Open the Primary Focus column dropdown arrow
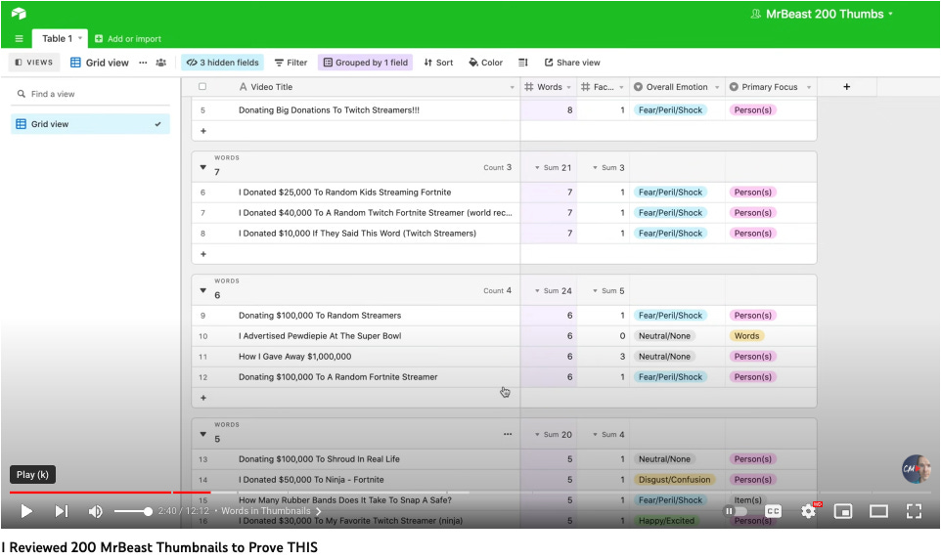Screen dimensions: 941x560 click(x=809, y=88)
